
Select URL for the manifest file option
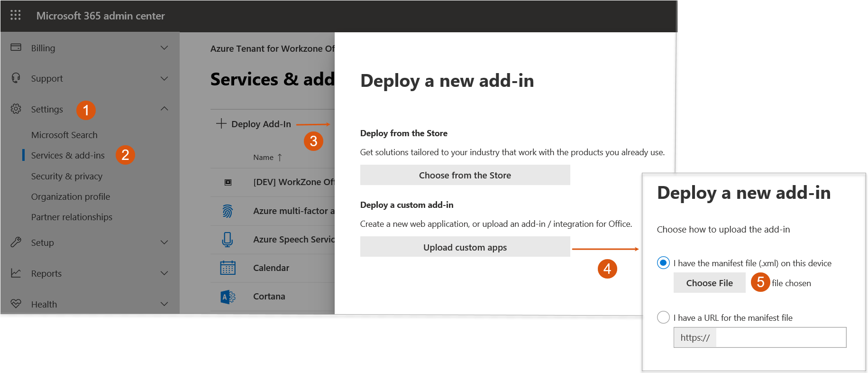(x=663, y=317)
